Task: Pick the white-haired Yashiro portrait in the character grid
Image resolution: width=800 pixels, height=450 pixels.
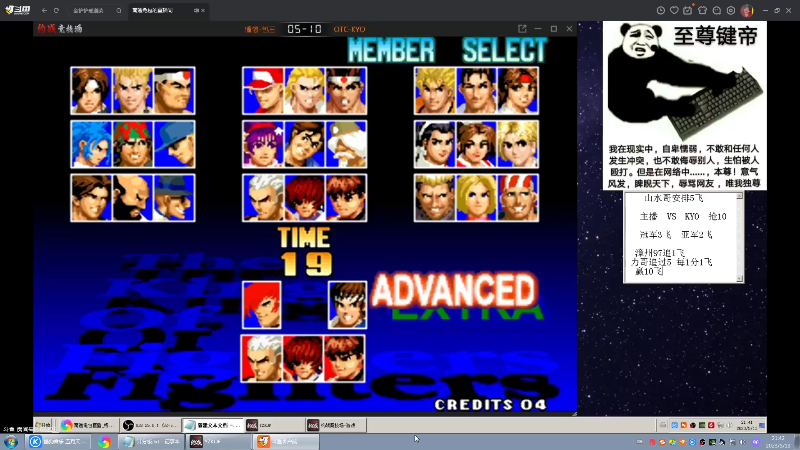Action: (263, 198)
